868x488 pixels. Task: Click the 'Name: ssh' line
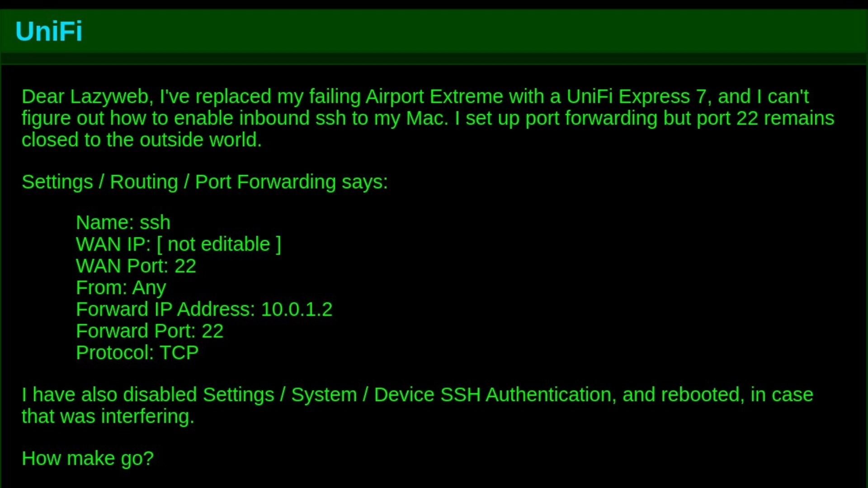coord(123,223)
